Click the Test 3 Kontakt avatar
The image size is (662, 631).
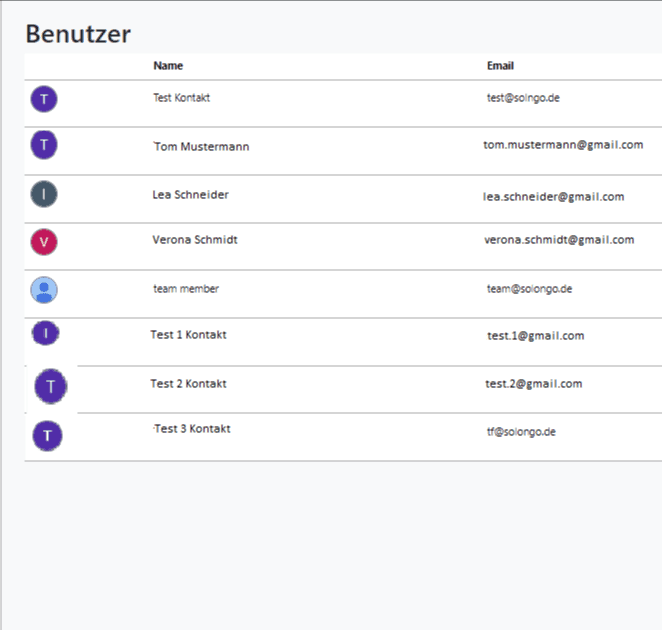[47, 436]
